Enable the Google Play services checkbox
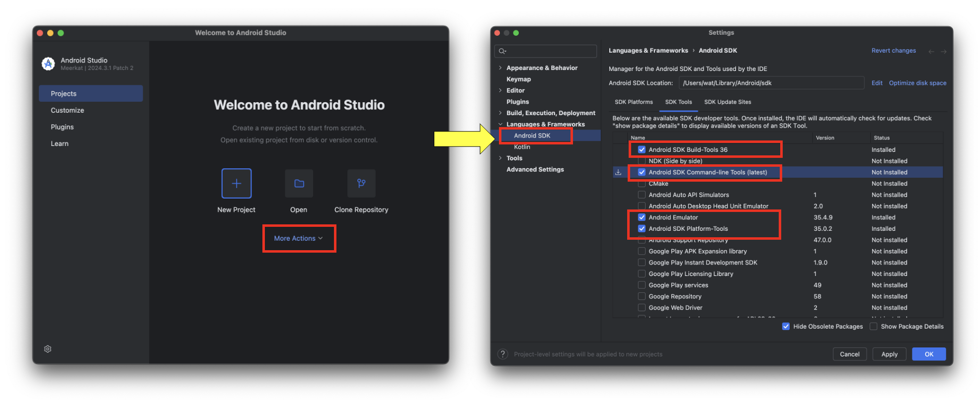The width and height of the screenshot is (980, 409). click(x=642, y=285)
